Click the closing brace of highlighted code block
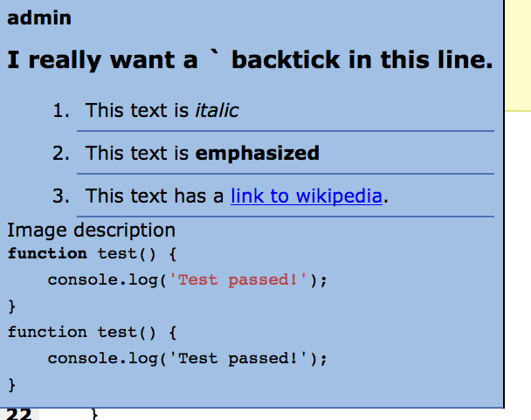The height and width of the screenshot is (420, 531). pos(12,306)
